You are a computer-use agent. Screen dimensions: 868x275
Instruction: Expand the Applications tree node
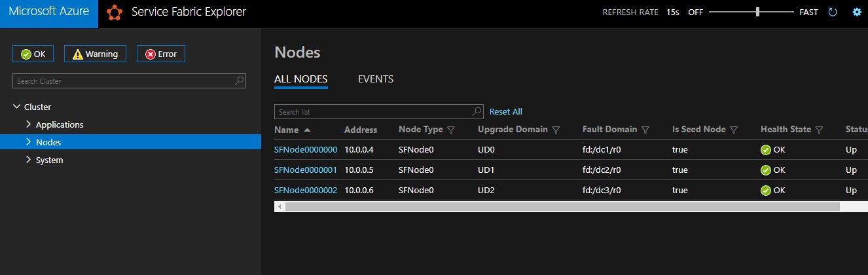[28, 124]
